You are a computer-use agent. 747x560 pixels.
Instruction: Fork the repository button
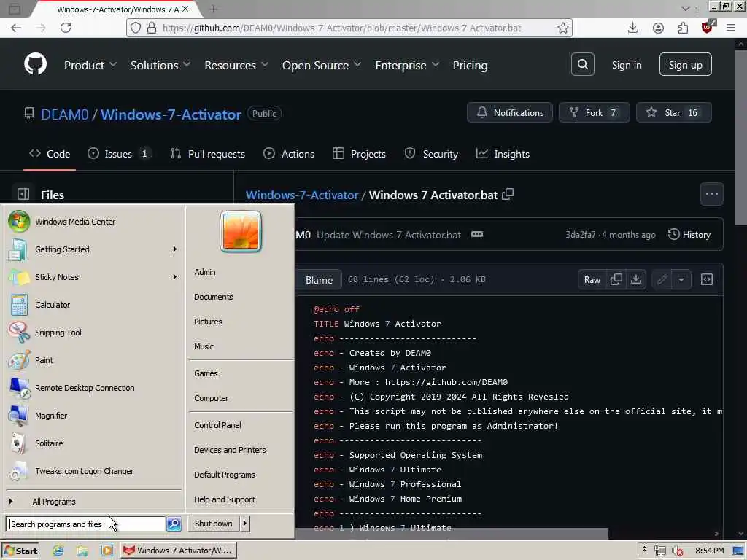[x=594, y=112]
